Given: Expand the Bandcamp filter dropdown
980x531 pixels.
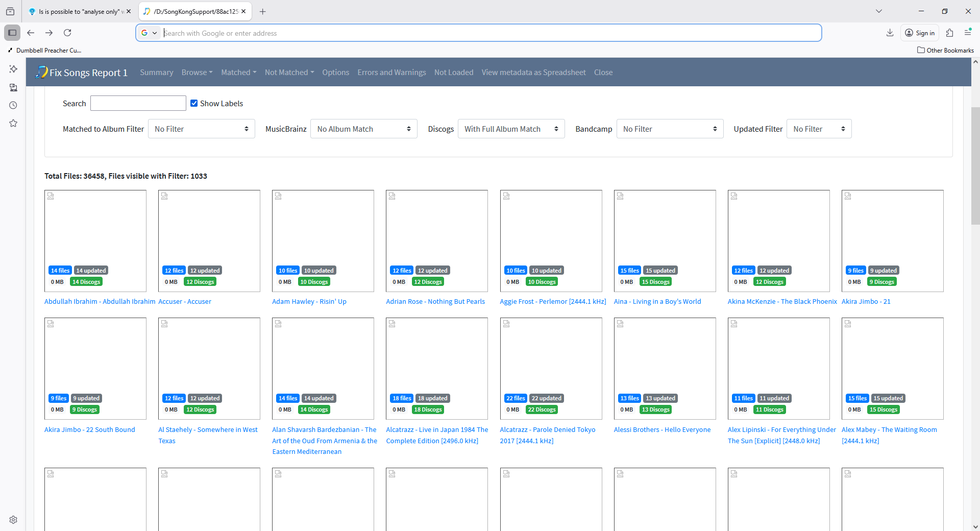Looking at the screenshot, I should click(x=670, y=129).
